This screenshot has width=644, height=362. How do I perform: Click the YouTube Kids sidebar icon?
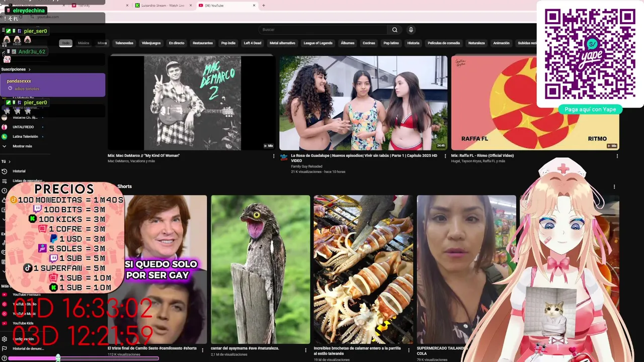(4, 323)
